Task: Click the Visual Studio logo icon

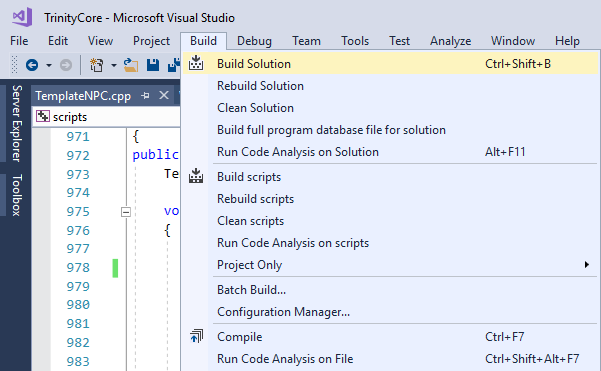Action: click(x=22, y=17)
